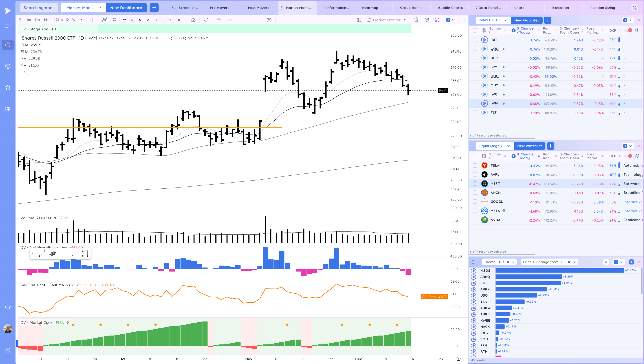Check the IBIT row checkbox
The height and width of the screenshot is (364, 644).
pos(475,40)
